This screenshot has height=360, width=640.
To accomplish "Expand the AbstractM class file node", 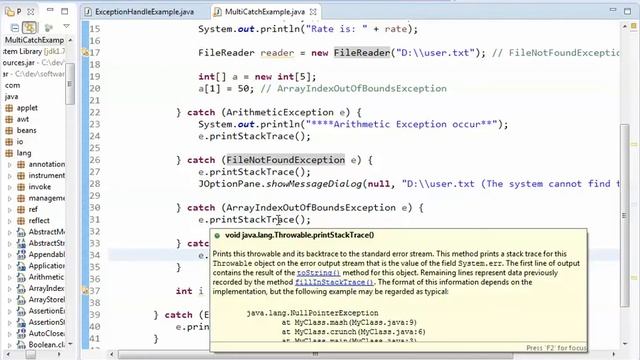I will tap(10, 232).
